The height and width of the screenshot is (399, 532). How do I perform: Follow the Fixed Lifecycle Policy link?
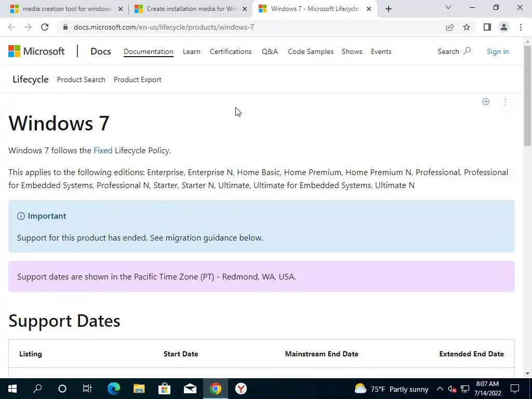103,150
